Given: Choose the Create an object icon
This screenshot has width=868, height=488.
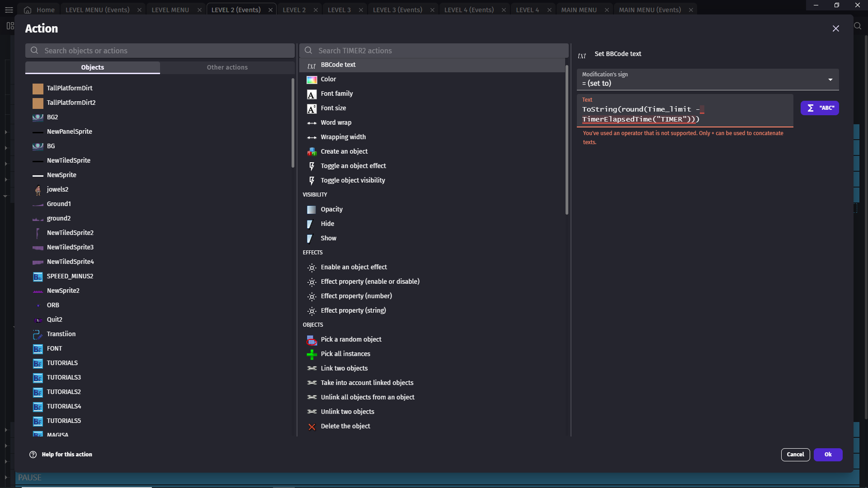Looking at the screenshot, I should (311, 152).
